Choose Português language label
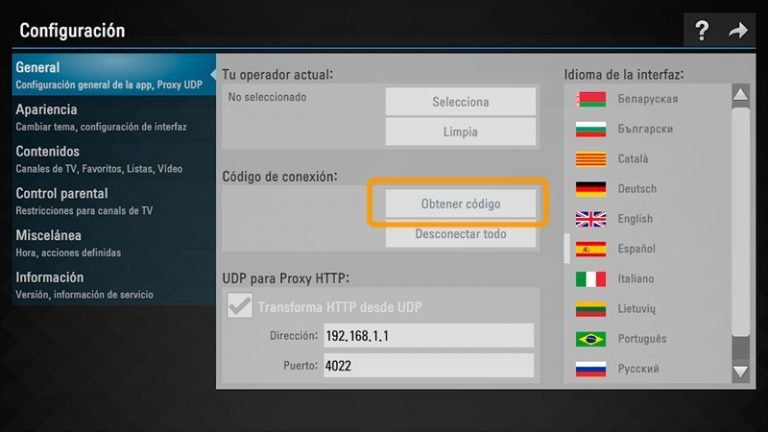 [642, 338]
